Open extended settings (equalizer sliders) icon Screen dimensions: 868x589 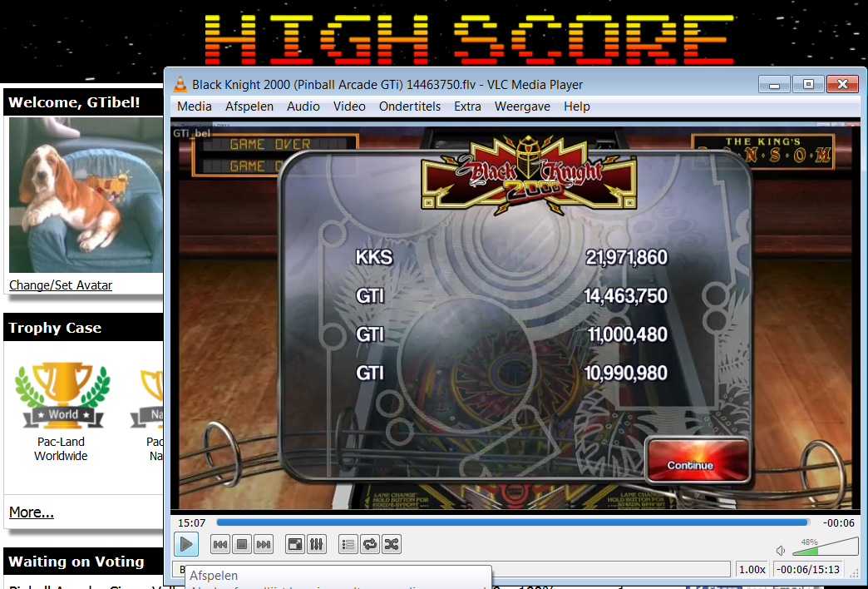tap(316, 544)
